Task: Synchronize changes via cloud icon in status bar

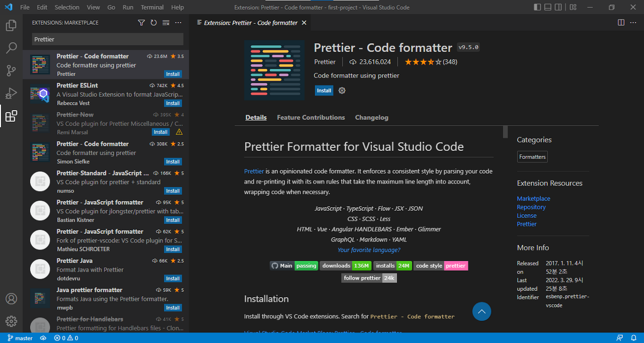Action: [43, 338]
